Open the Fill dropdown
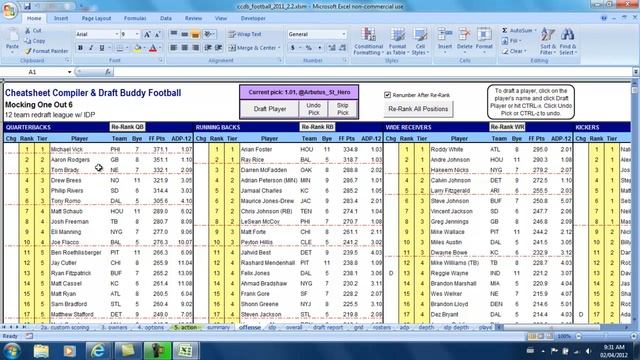This screenshot has height=360, width=640. [x=513, y=41]
